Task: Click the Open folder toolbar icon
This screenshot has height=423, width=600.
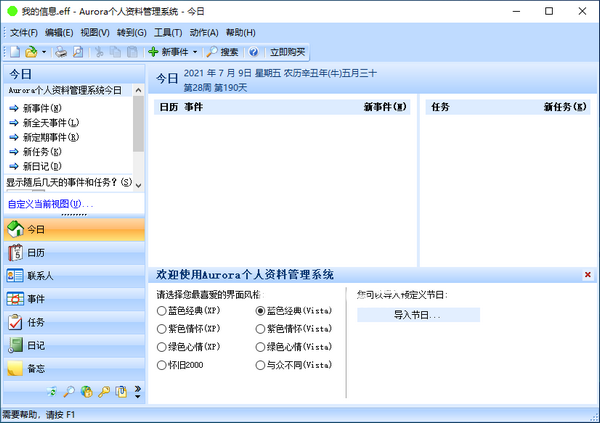Action: (x=31, y=52)
